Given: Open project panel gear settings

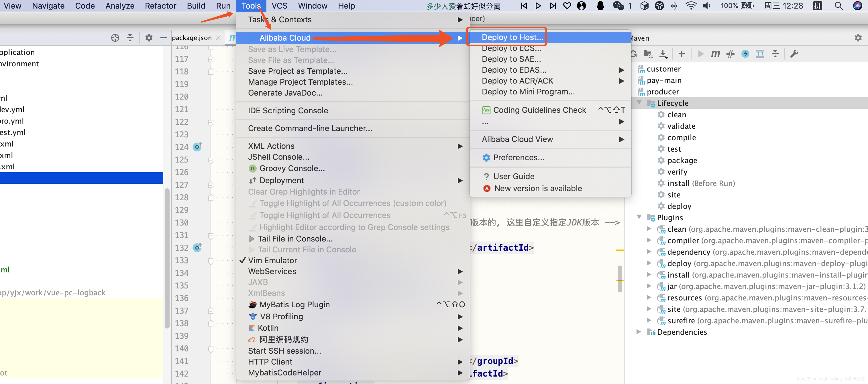Looking at the screenshot, I should pos(149,38).
